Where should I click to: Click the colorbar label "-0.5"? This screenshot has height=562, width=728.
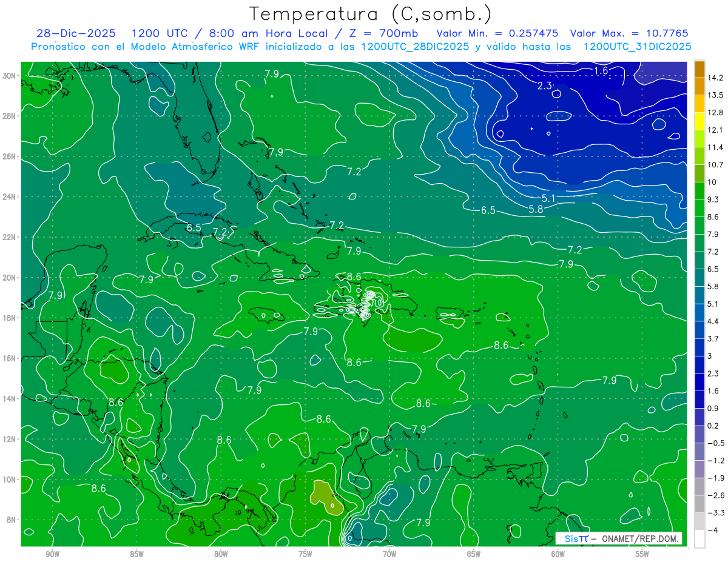tap(716, 443)
